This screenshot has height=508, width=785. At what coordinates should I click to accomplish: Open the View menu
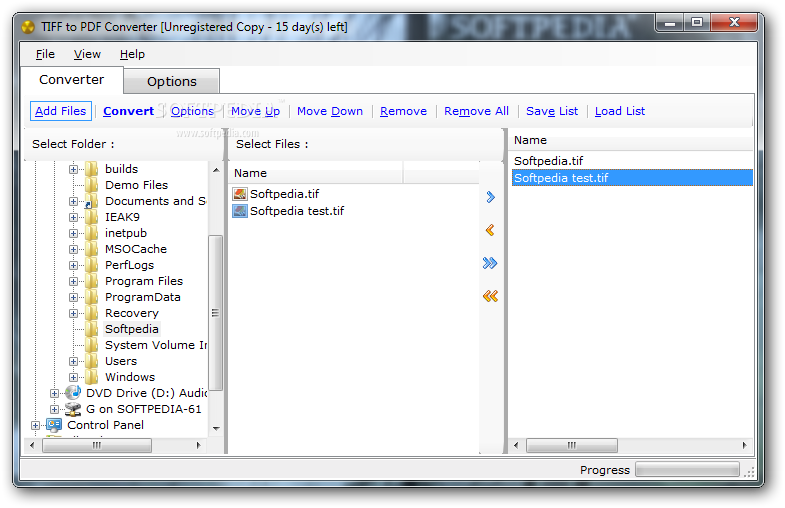click(x=87, y=54)
